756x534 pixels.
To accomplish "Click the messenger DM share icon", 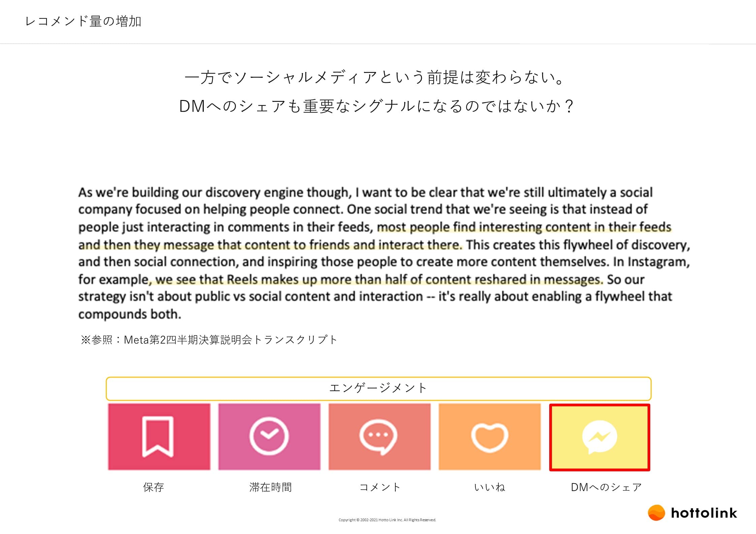I will (x=599, y=437).
